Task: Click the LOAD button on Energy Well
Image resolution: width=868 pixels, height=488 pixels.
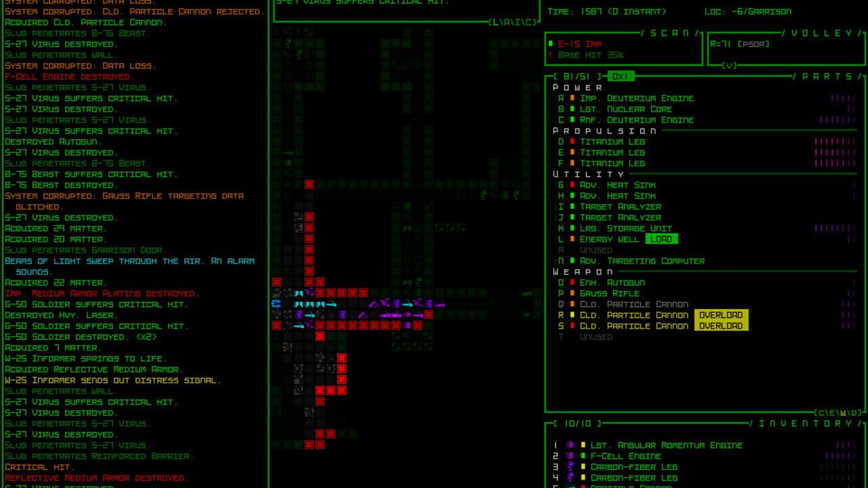Action: [x=661, y=239]
